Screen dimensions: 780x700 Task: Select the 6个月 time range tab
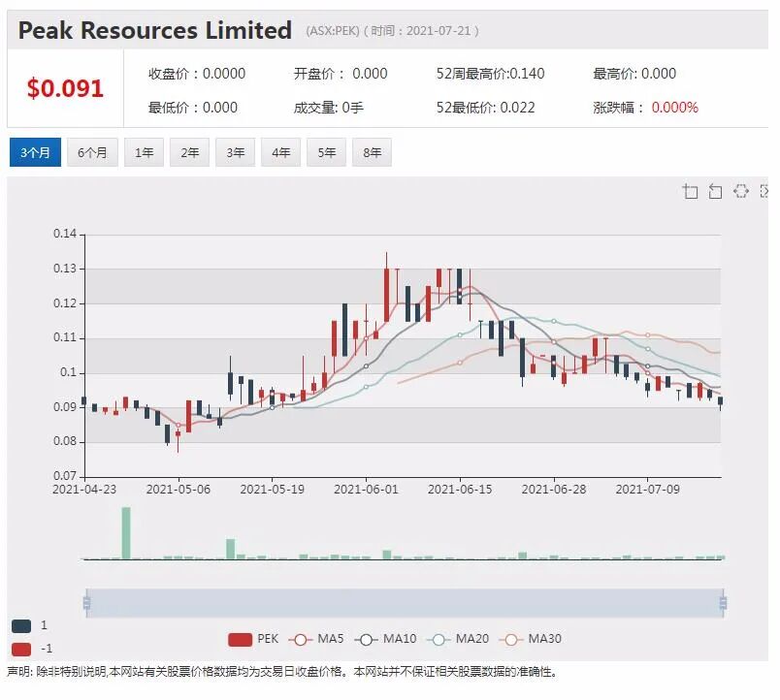(x=92, y=152)
